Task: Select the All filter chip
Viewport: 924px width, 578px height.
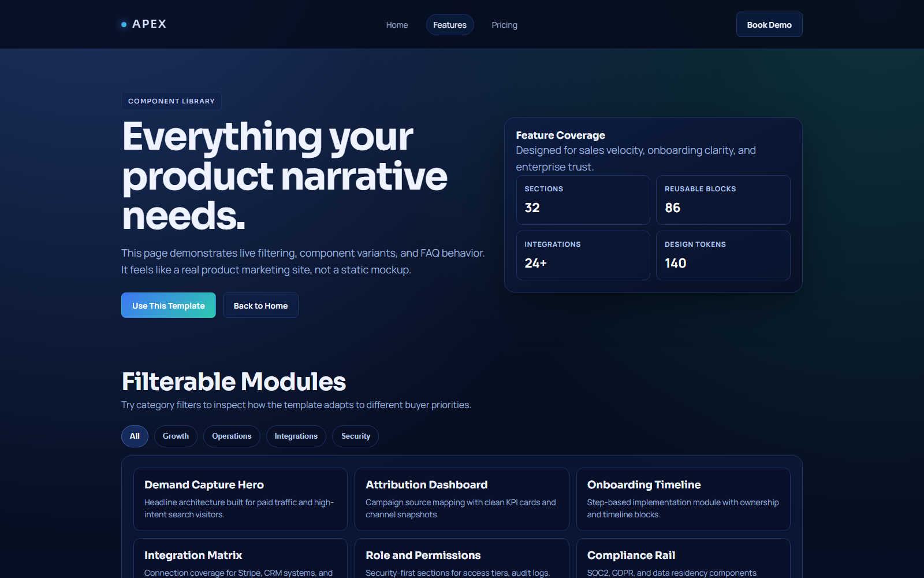Action: [135, 436]
